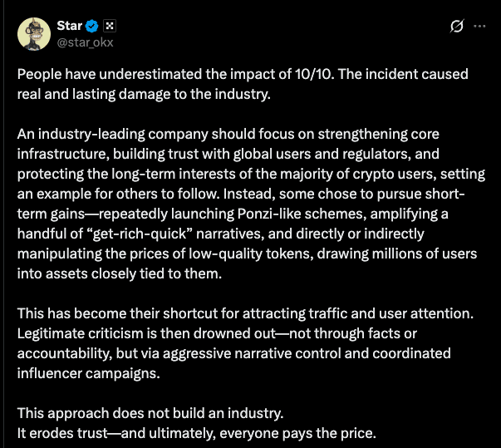Click the closing line "It erodes trust"
Screen dimensions: 501x448
tap(61, 433)
